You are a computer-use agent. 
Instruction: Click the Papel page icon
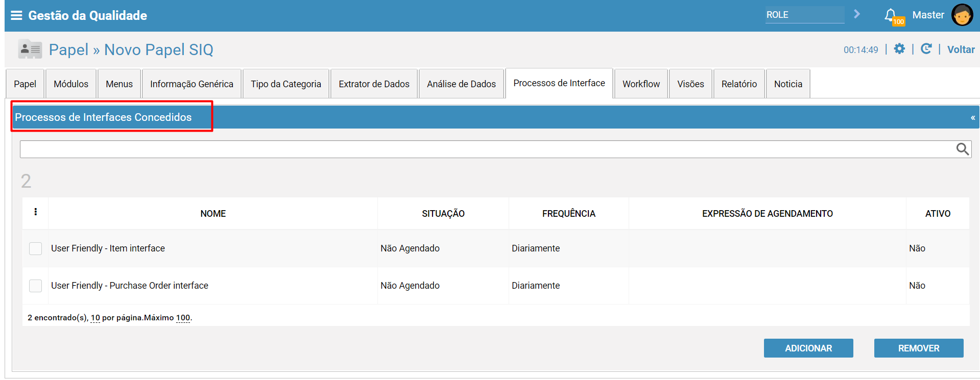[x=30, y=49]
